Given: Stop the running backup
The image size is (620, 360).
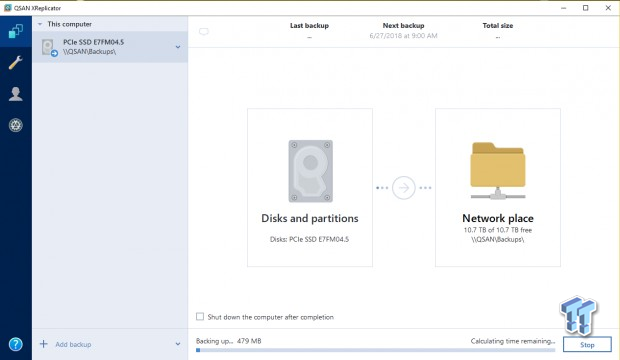Looking at the screenshot, I should coord(587,345).
